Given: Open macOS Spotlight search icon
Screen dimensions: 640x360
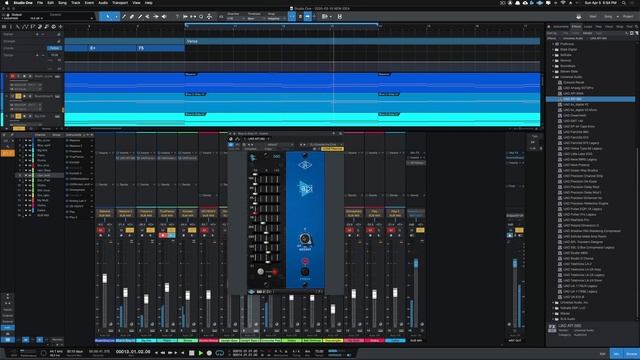Looking at the screenshot, I should 624,3.
